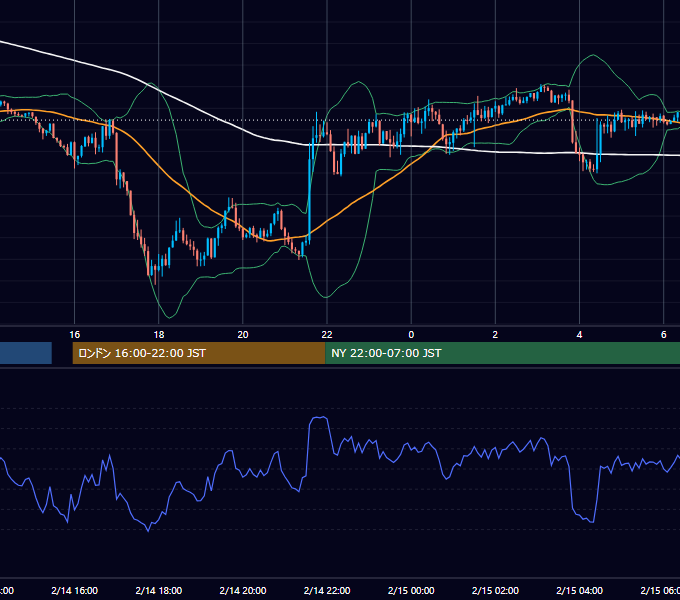680x600 pixels.
Task: Click the 2/14 18:00 date label
Action: click(x=159, y=590)
